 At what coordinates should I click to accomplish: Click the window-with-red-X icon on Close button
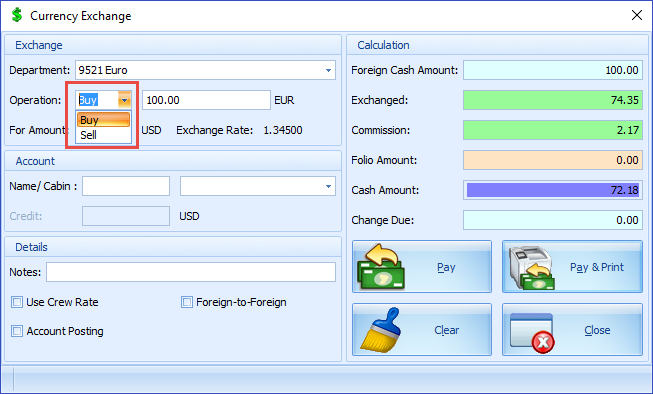[532, 332]
